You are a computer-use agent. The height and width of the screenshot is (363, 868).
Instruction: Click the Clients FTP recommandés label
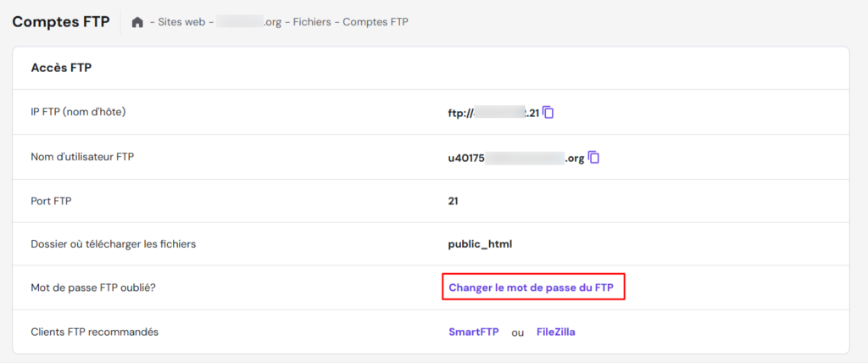tap(94, 332)
